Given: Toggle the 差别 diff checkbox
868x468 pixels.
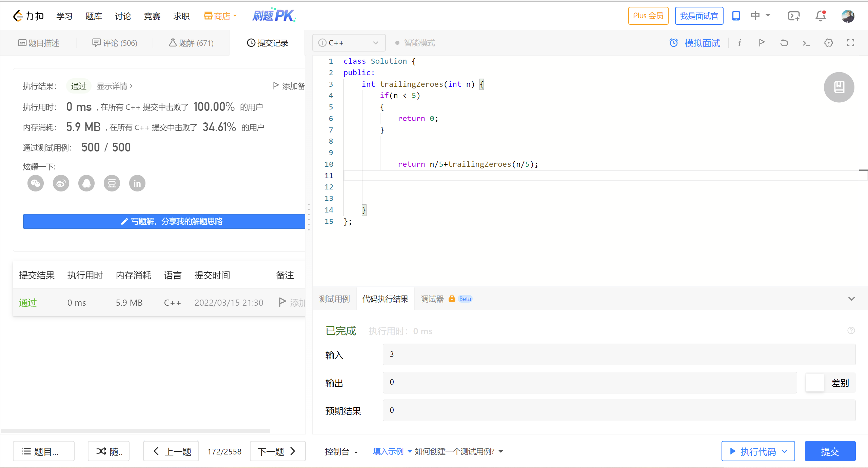Looking at the screenshot, I should click(815, 383).
